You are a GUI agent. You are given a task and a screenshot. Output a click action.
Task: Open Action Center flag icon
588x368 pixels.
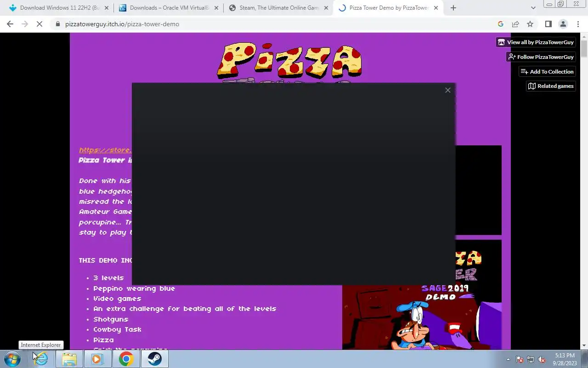click(520, 359)
